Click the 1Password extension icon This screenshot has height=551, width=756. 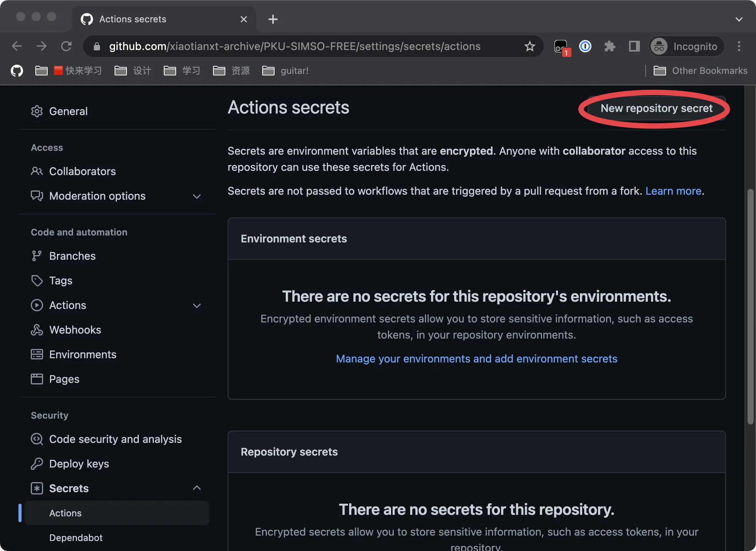pos(584,47)
